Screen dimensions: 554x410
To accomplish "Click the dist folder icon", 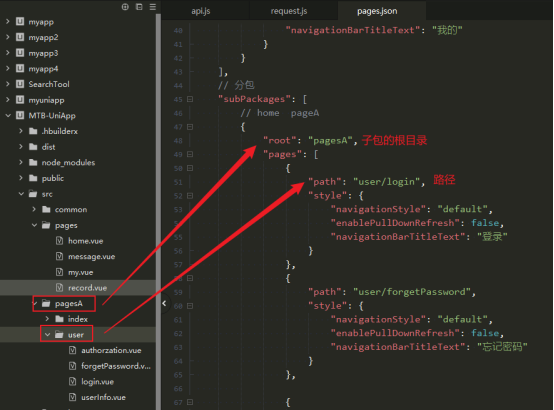I will (33, 147).
